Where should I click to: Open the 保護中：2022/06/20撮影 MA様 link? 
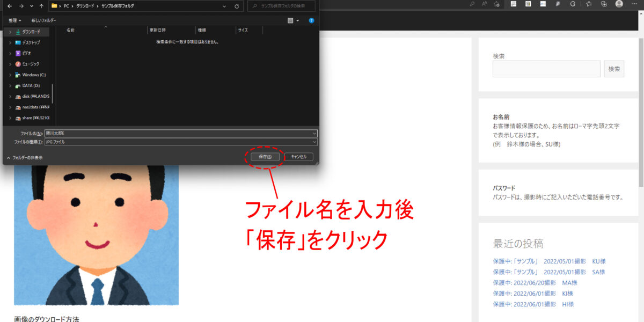click(x=535, y=282)
